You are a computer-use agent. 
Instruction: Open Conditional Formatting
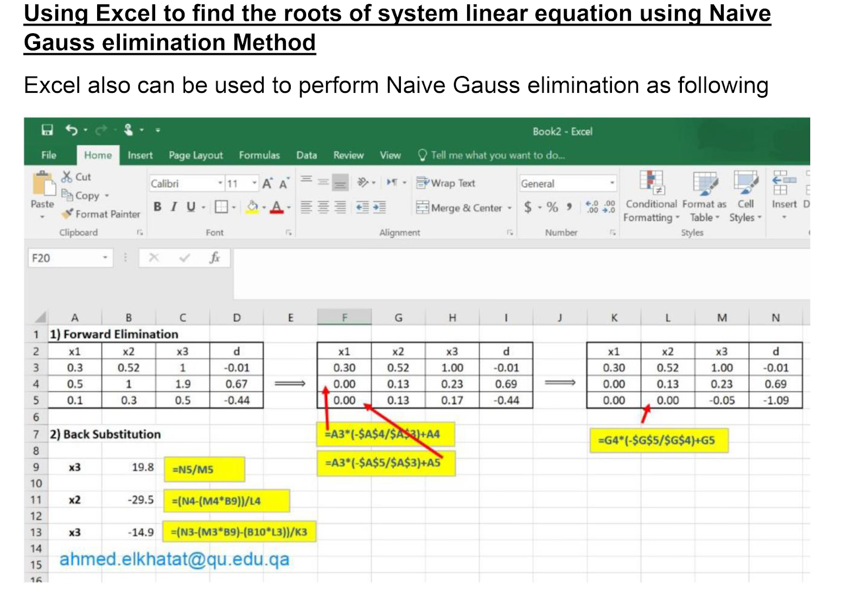point(651,196)
